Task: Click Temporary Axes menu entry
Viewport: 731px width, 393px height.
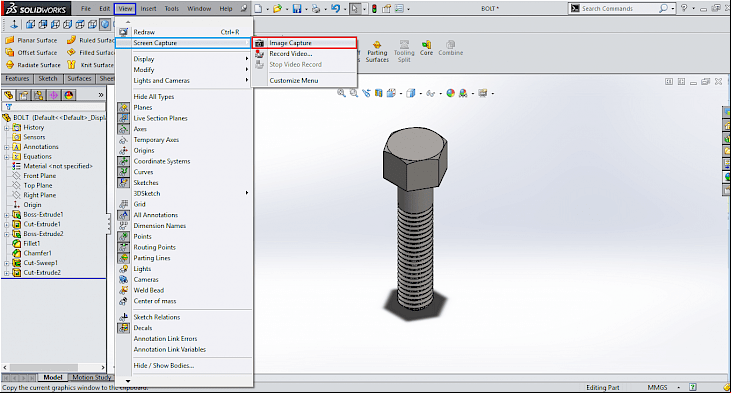Action: pos(156,140)
